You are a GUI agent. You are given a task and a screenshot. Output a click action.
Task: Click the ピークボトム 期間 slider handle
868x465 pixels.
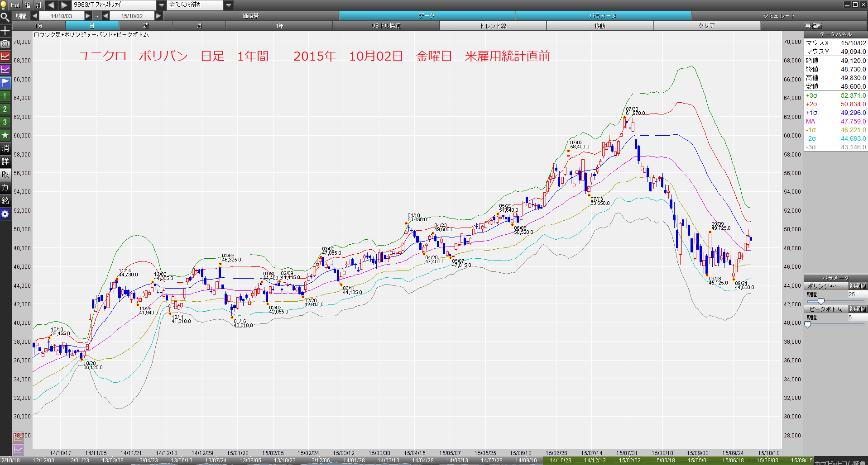[x=807, y=324]
